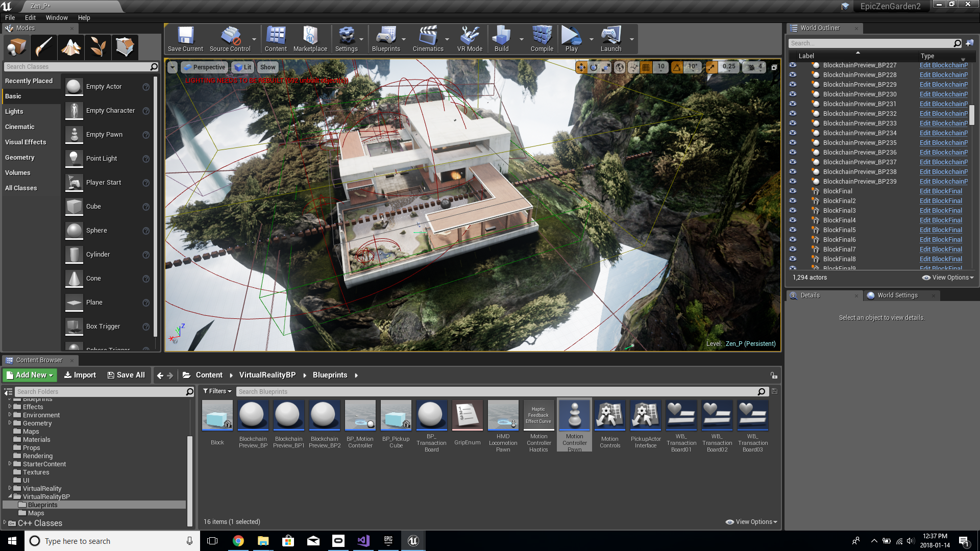Open the Window menu

pyautogui.click(x=57, y=17)
